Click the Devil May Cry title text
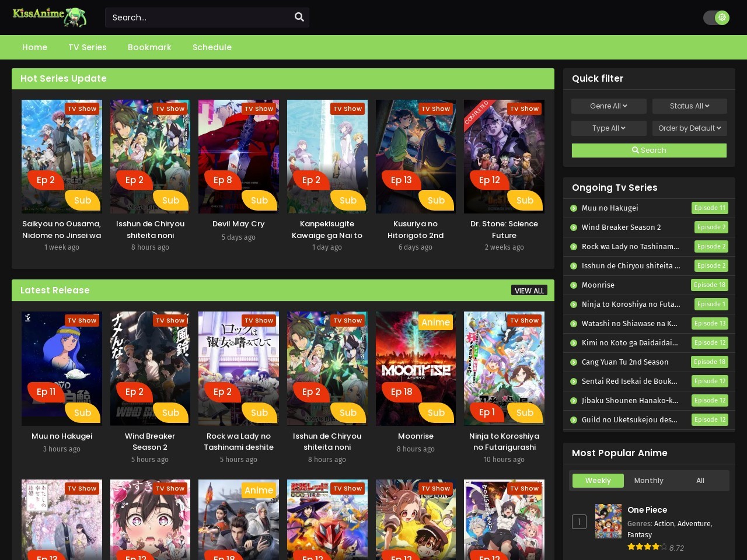This screenshot has width=747, height=560. 239,223
